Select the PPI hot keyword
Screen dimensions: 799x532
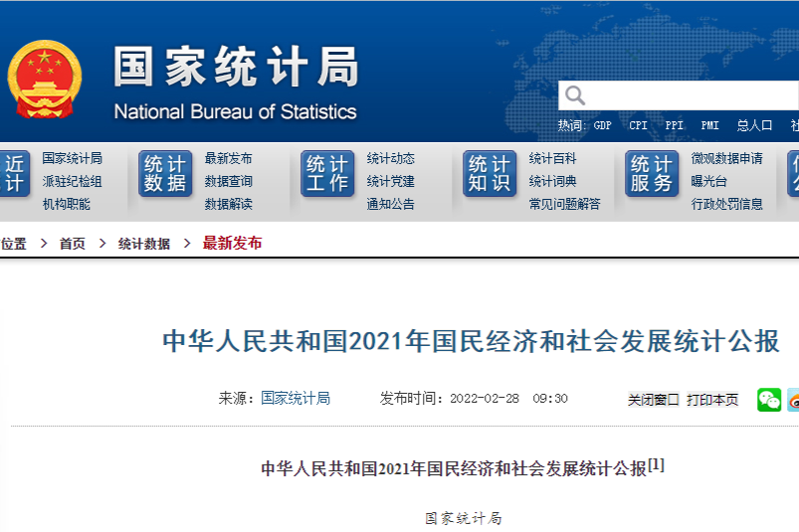pos(674,125)
